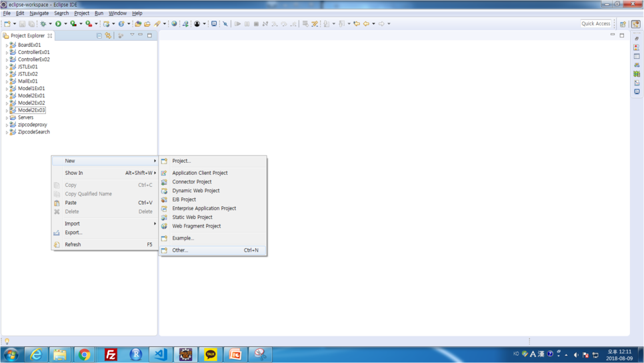Click the monitor-shaped toolbar icon
644x363 pixels.
pyautogui.click(x=214, y=24)
